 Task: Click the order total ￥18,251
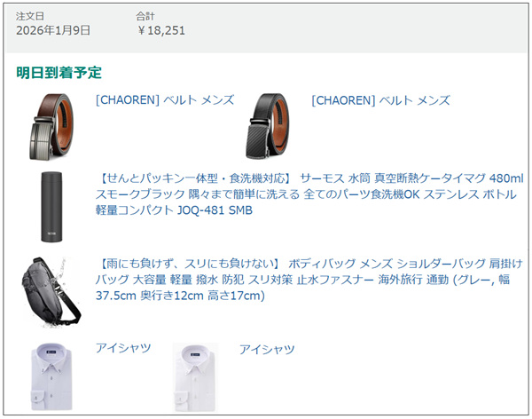pos(160,30)
